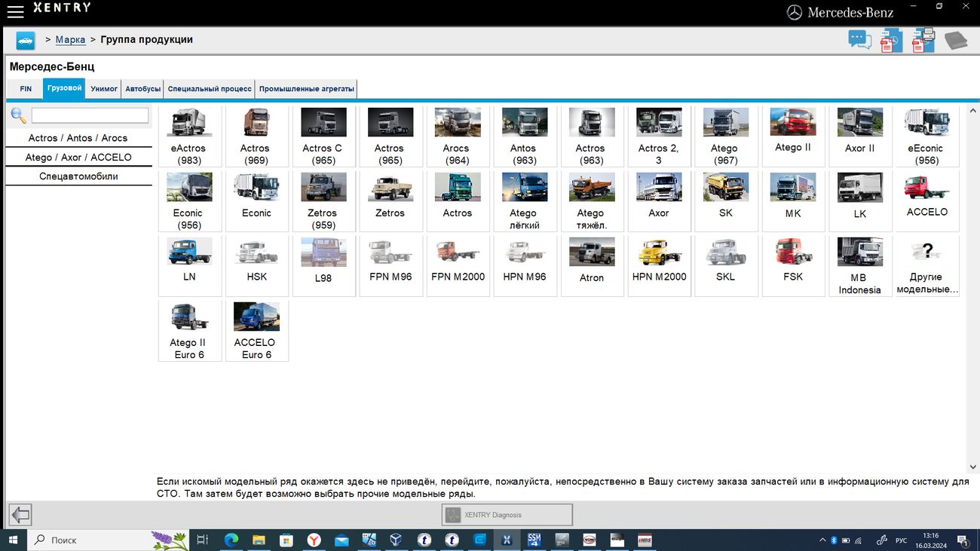Open the Автобусы tab

click(x=143, y=89)
